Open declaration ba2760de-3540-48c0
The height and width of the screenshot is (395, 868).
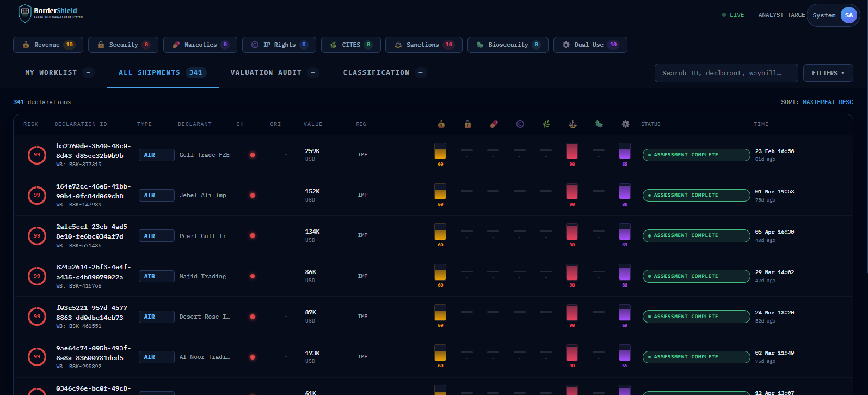click(x=93, y=151)
